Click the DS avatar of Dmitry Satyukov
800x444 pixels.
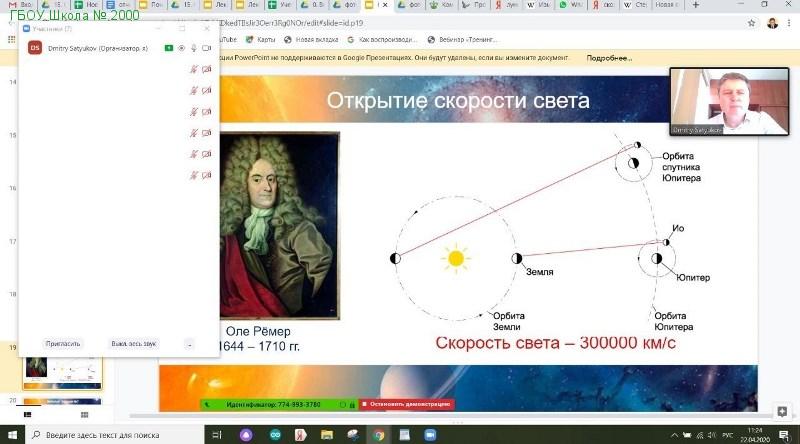pyautogui.click(x=35, y=48)
